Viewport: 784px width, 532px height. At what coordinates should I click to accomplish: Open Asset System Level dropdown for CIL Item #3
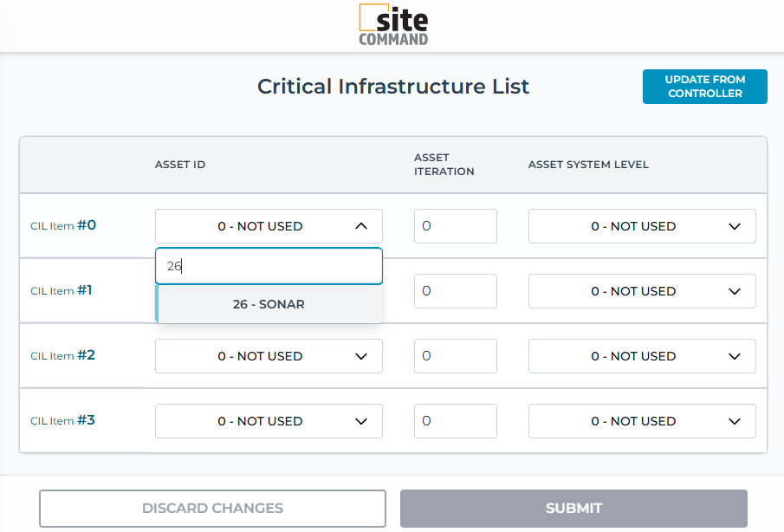click(x=642, y=421)
